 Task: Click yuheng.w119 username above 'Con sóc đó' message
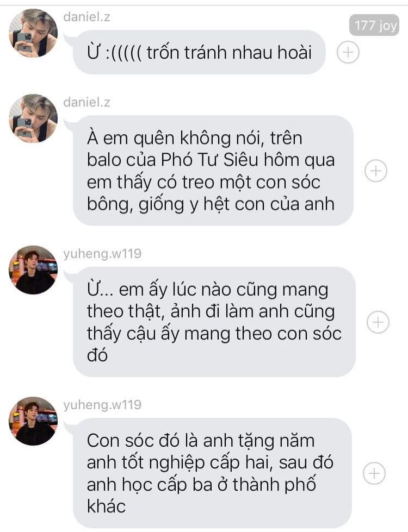(102, 405)
